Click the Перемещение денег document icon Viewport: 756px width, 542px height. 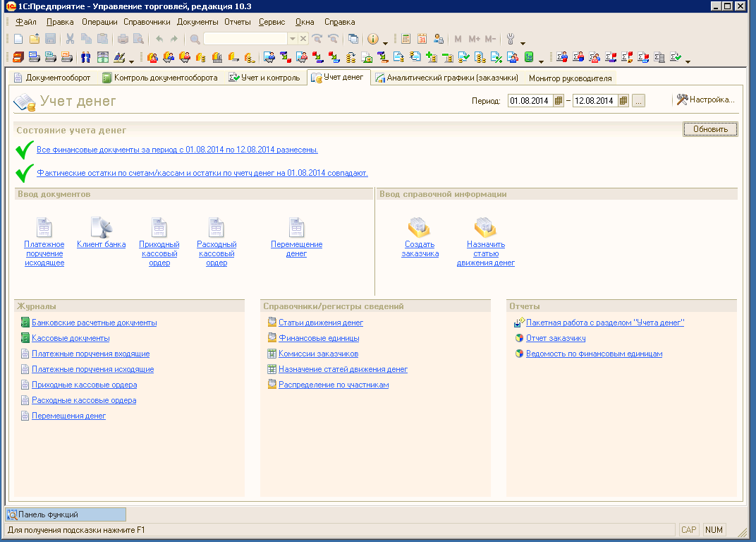click(x=296, y=227)
